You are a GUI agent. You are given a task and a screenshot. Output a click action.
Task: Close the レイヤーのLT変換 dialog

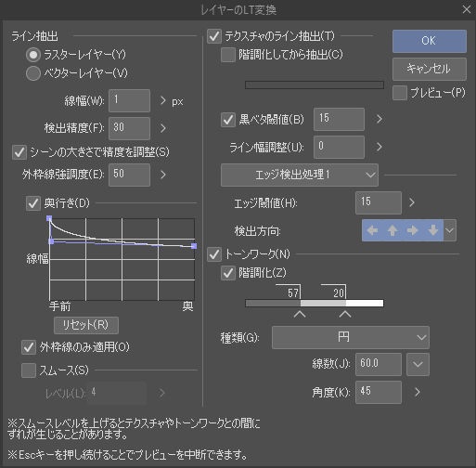coord(467,9)
